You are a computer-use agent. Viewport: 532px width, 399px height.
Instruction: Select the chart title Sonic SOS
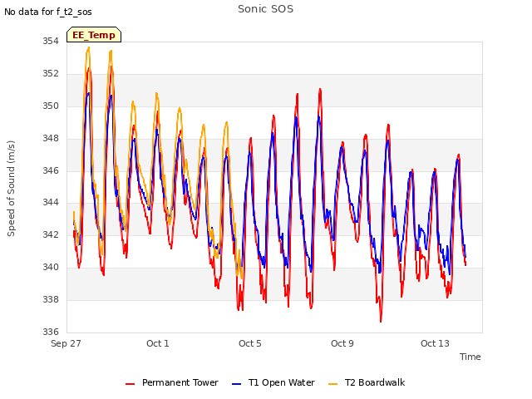click(x=265, y=9)
